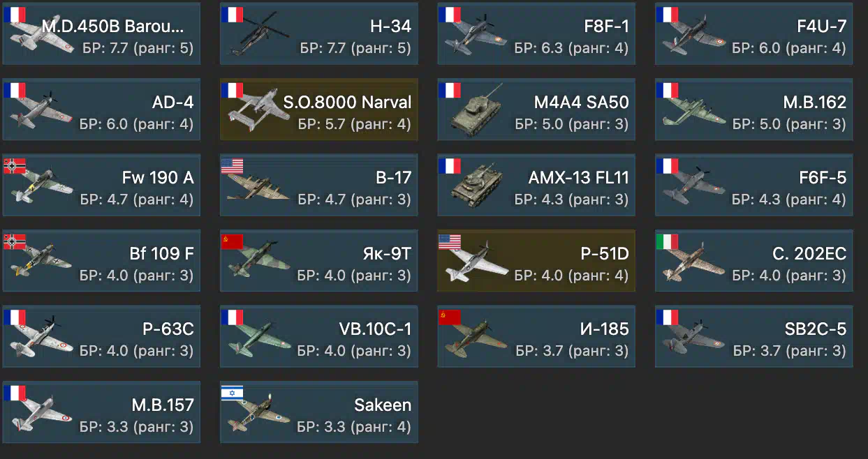Open the F6F-5 vehicle card
868x459 pixels.
click(754, 185)
